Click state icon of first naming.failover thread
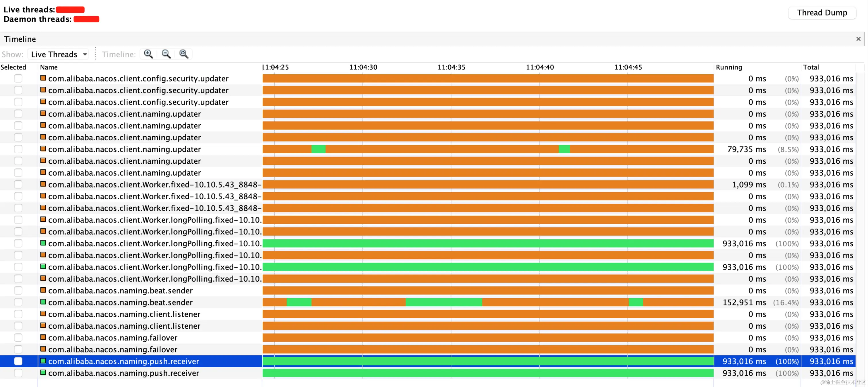 [x=43, y=337]
